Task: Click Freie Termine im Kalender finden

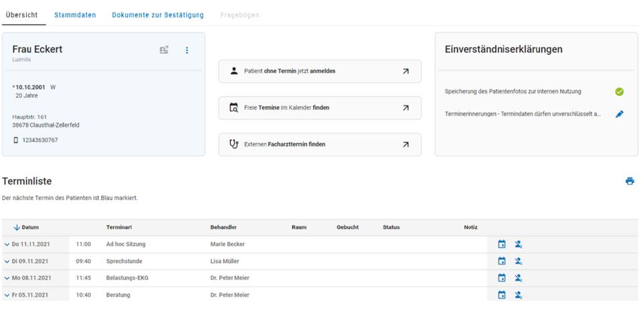Action: (x=320, y=107)
